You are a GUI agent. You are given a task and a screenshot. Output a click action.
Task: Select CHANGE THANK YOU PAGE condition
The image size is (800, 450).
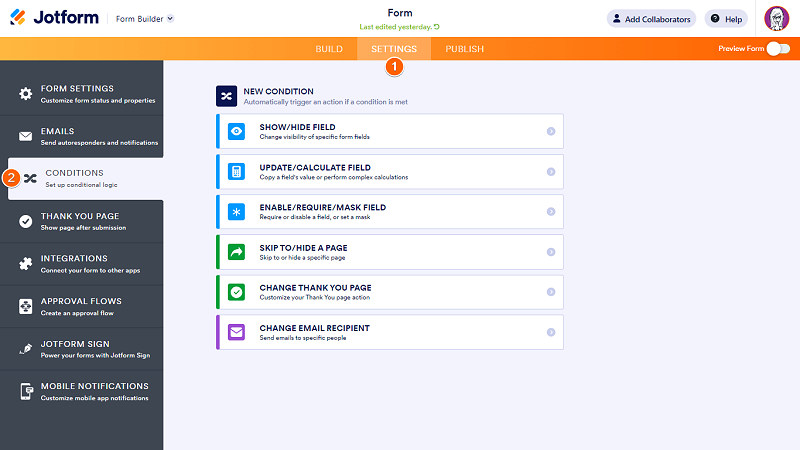pyautogui.click(x=390, y=292)
